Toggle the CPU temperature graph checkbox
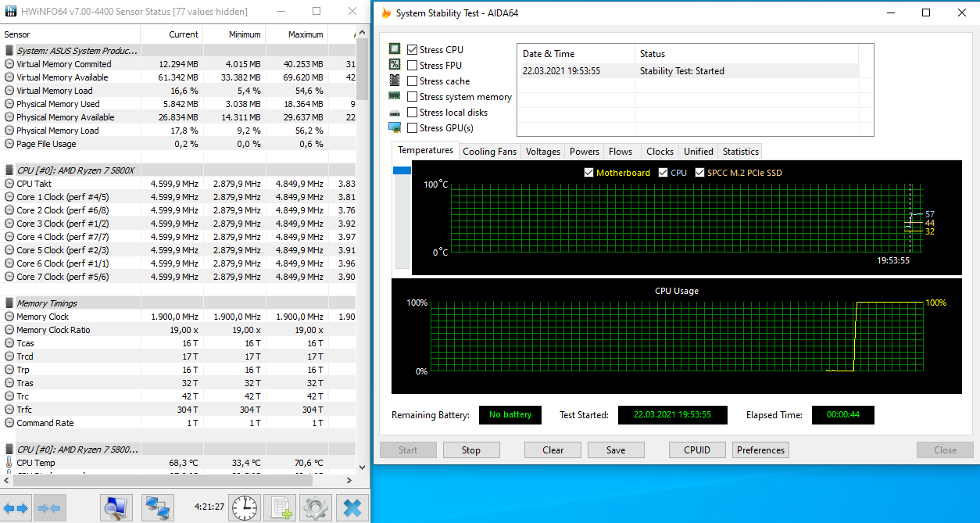 663,173
